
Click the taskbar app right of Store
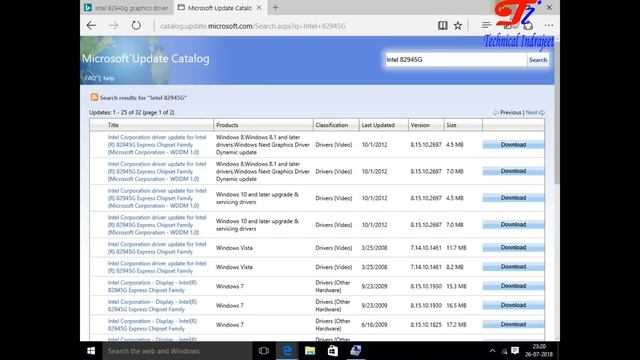356,351
